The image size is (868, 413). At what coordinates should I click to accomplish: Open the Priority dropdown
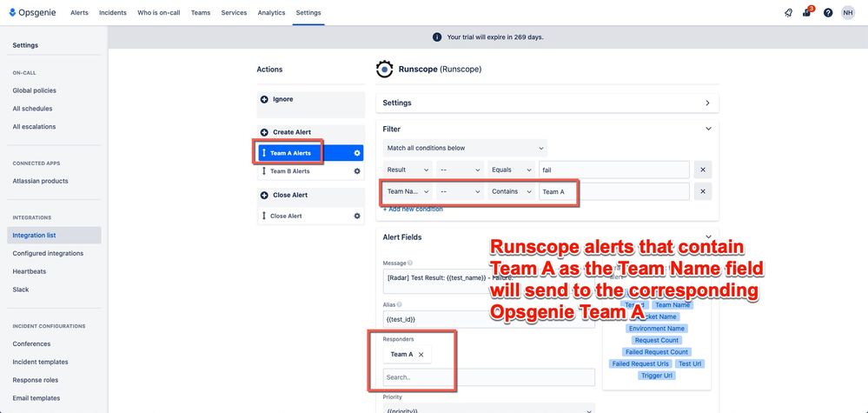pos(489,409)
